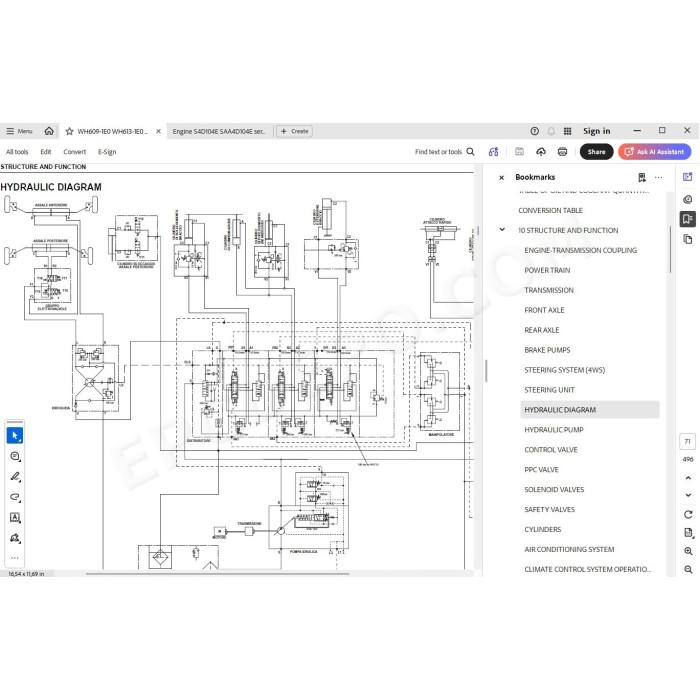
Task: Open STEERING UNIT bookmark
Action: pyautogui.click(x=549, y=390)
